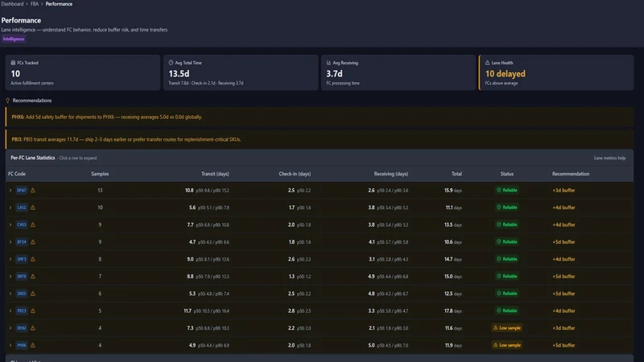
Task: Click the warning triangle next to SMF3
Action: (x=33, y=259)
